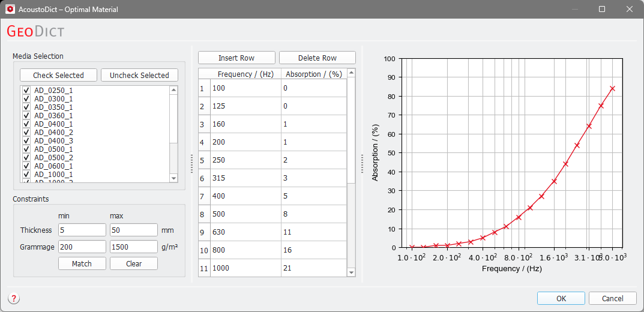Maximize the AcoustoDict window
Image resolution: width=644 pixels, height=312 pixels.
[x=602, y=9]
